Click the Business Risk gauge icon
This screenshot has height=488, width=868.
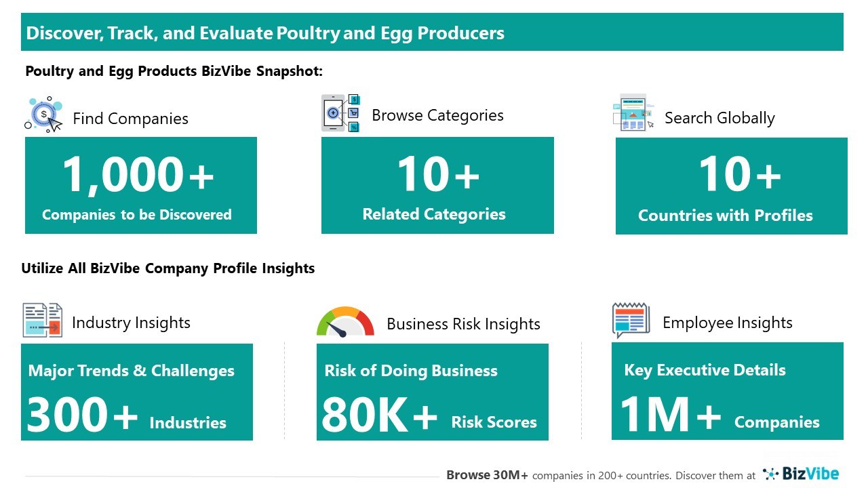[x=344, y=322]
